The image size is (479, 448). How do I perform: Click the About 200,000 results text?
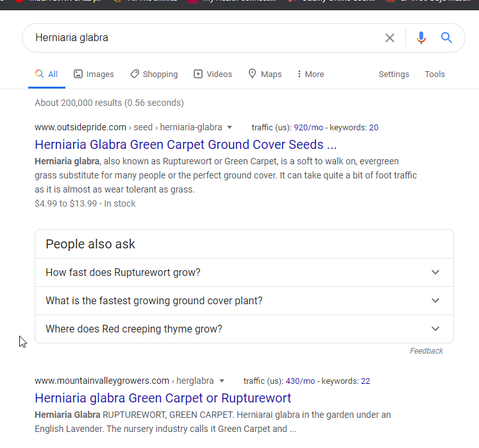pyautogui.click(x=109, y=103)
